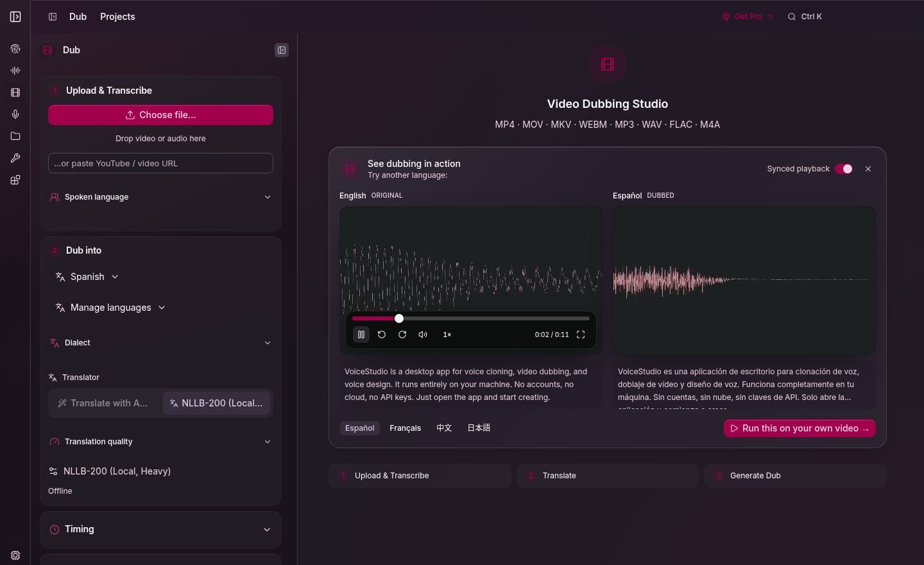Select the Español demo language tab

pos(359,428)
